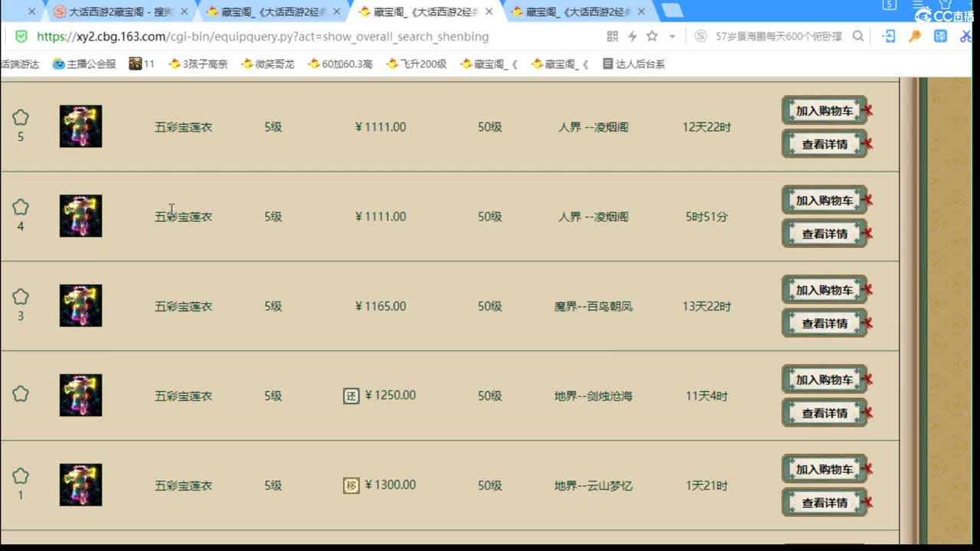This screenshot has height=551, width=980.
Task: Expand the address bar dropdown arrow
Action: (x=672, y=37)
